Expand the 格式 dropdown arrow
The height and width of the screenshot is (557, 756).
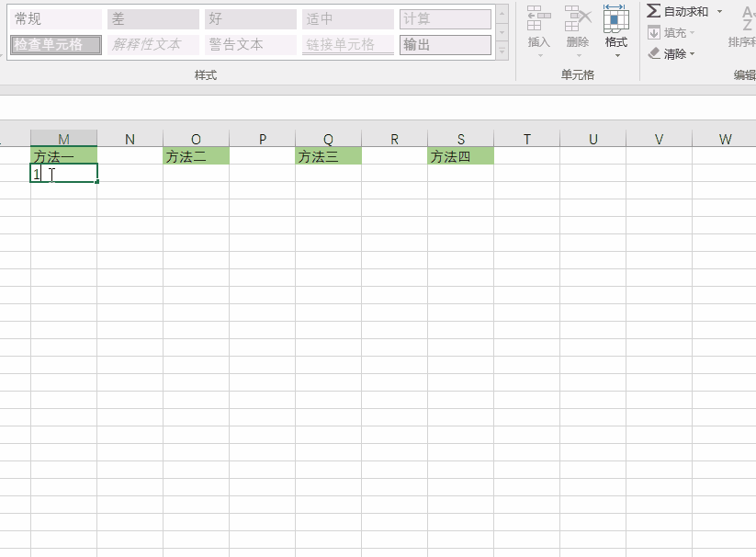click(617, 55)
